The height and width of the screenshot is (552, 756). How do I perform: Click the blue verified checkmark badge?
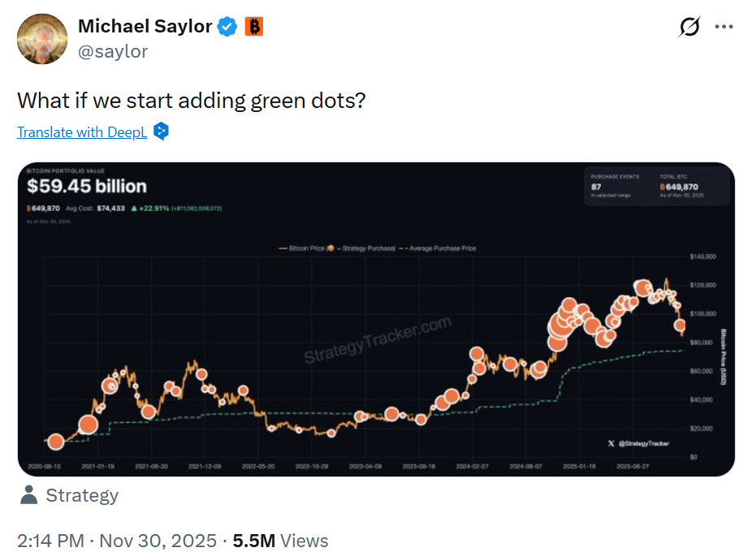coord(228,27)
